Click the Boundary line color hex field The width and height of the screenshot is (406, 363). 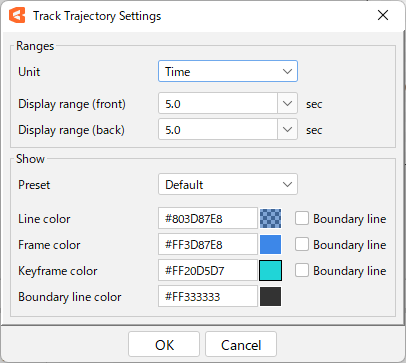(x=208, y=296)
